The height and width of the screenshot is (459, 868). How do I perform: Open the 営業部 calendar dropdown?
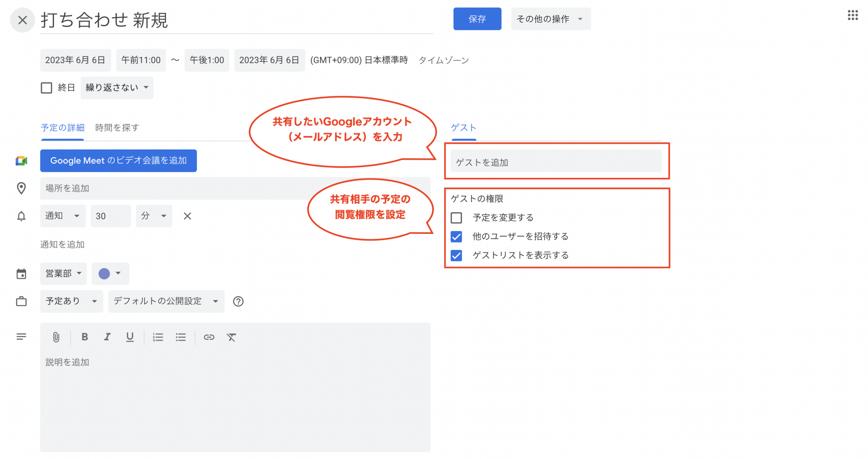(x=63, y=273)
